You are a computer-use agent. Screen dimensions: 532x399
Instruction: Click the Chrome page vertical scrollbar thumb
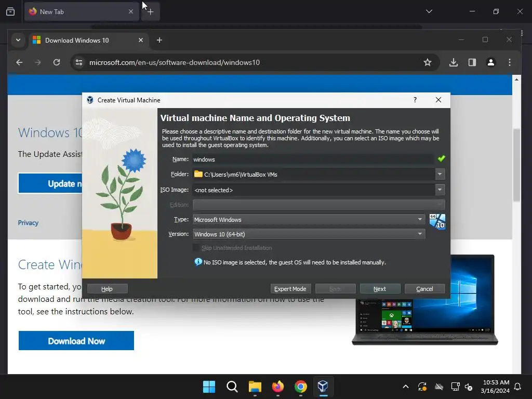[516, 165]
